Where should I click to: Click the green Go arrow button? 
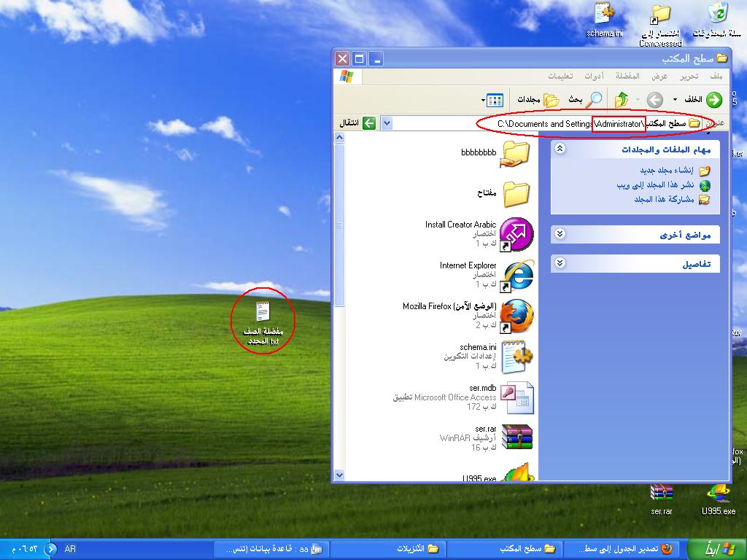(369, 123)
